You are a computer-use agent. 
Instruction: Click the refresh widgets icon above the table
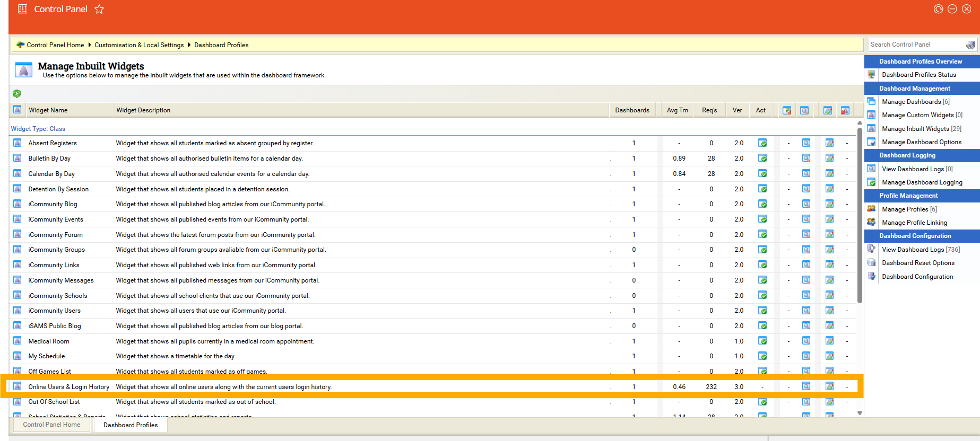(17, 94)
